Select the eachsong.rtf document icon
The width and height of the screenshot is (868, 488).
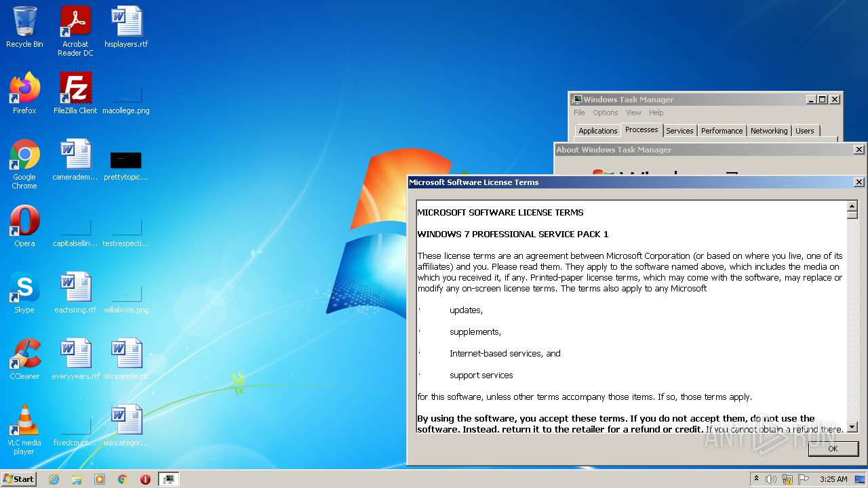pyautogui.click(x=75, y=292)
